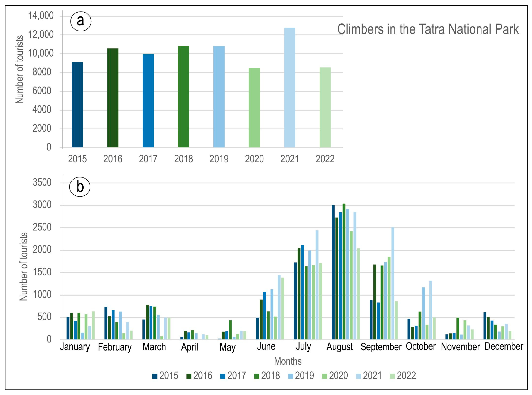Click the 2020 bar in the yearly chart
Viewport: 532px width, 395px height.
pos(254,108)
